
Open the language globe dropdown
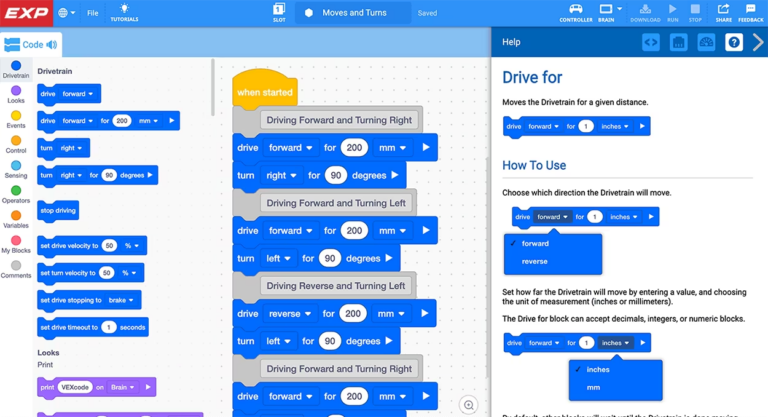pos(66,13)
